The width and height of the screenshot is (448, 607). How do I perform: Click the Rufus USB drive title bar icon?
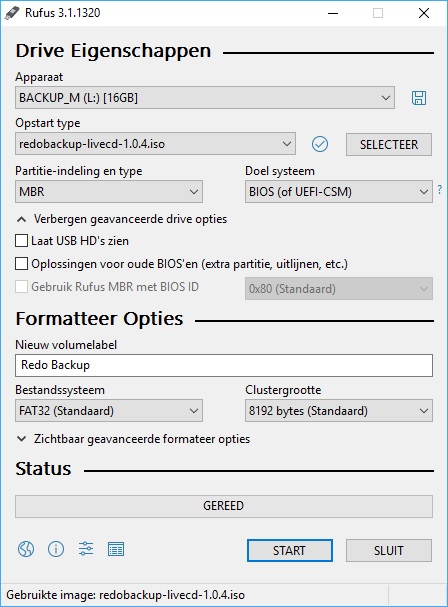(x=12, y=13)
